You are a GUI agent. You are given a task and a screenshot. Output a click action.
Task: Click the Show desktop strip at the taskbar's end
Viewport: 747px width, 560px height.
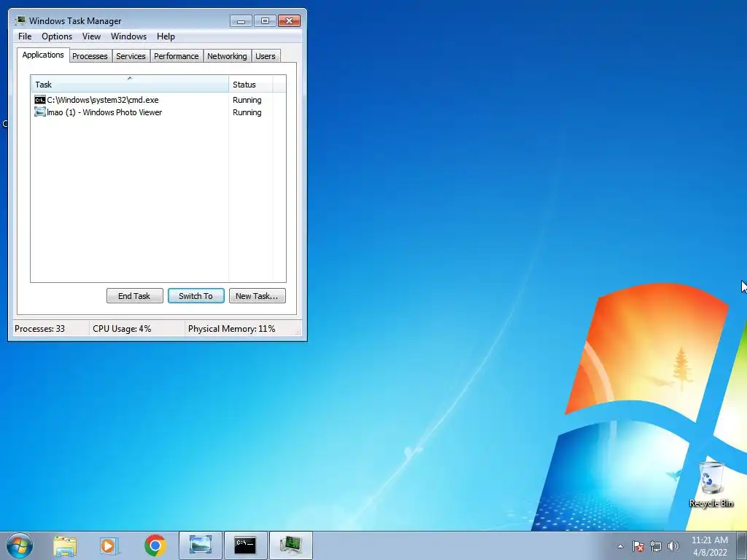(742, 545)
